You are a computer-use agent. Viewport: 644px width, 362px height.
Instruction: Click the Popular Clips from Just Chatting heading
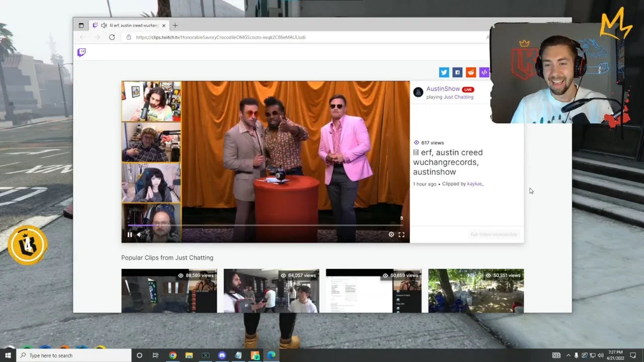coord(167,257)
